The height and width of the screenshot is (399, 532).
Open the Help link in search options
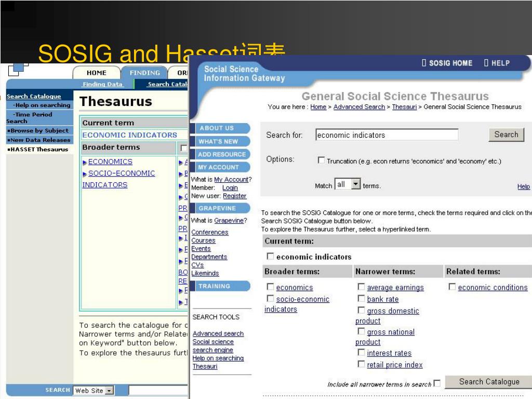click(x=524, y=187)
